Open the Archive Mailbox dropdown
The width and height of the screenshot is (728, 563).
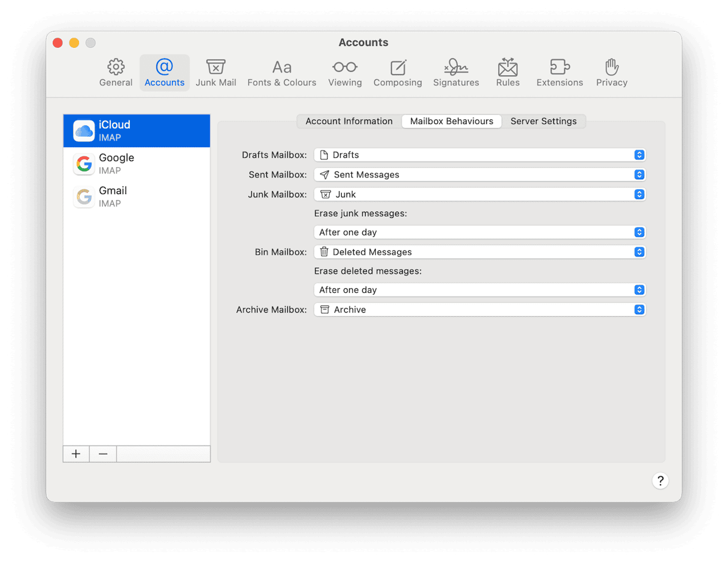coord(480,310)
